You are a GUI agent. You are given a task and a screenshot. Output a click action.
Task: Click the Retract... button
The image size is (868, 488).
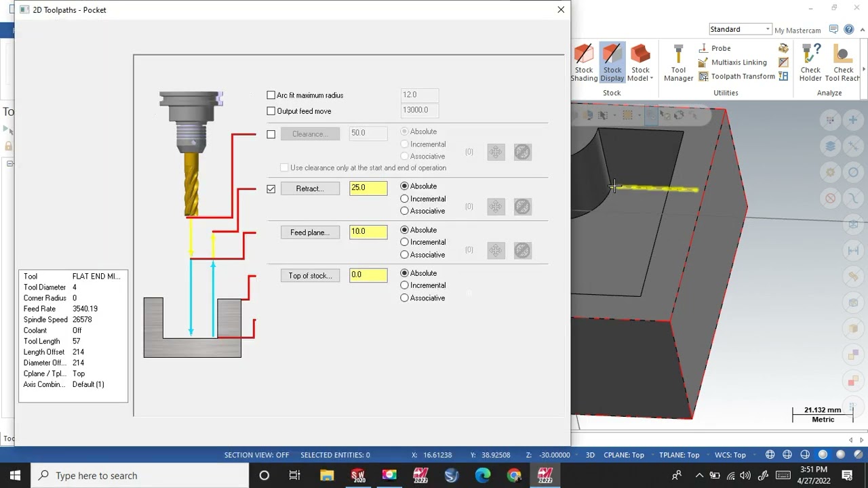(310, 188)
